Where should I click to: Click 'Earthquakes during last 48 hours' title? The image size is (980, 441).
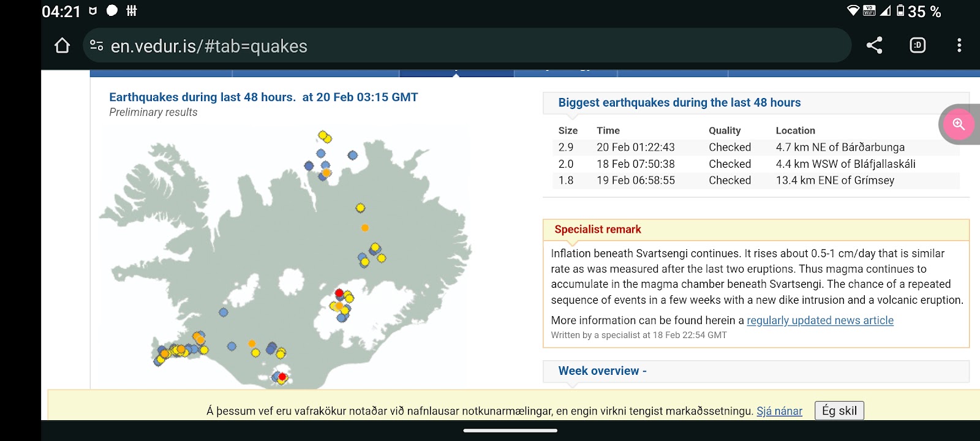[263, 97]
